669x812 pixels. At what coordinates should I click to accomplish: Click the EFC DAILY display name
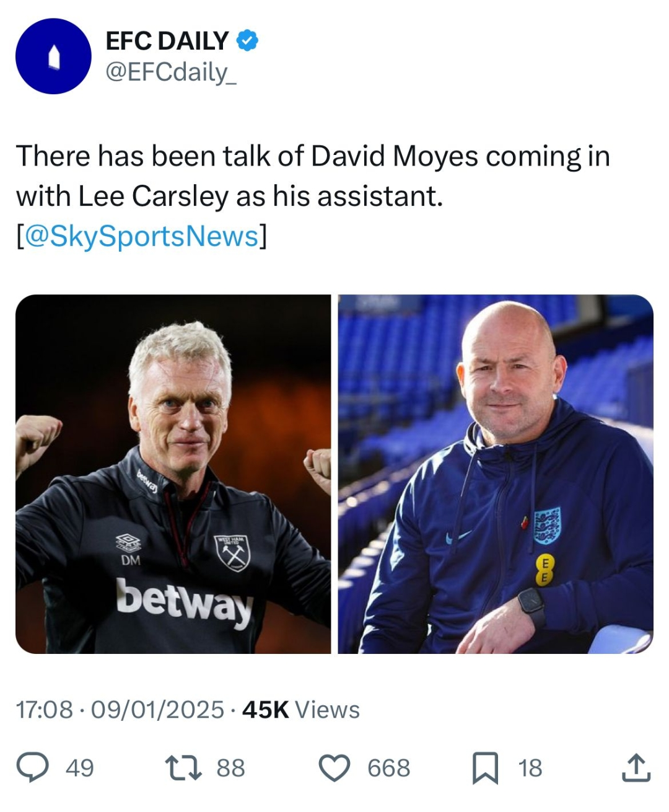167,41
